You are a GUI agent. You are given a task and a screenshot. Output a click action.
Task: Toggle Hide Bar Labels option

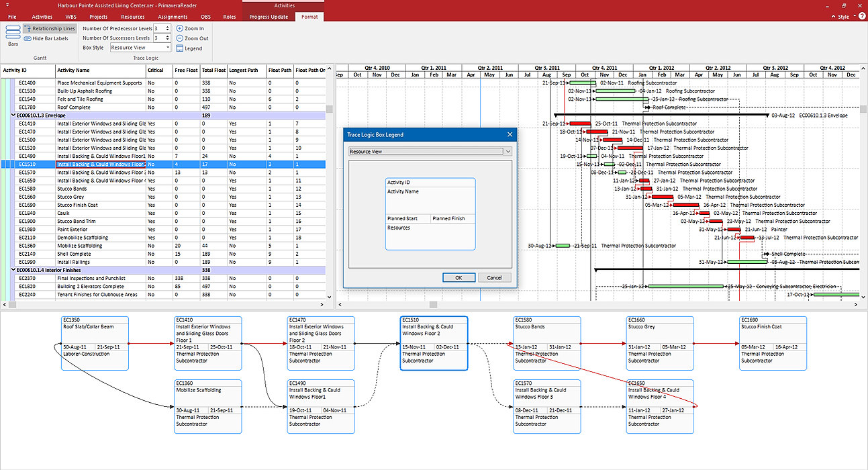coord(46,38)
